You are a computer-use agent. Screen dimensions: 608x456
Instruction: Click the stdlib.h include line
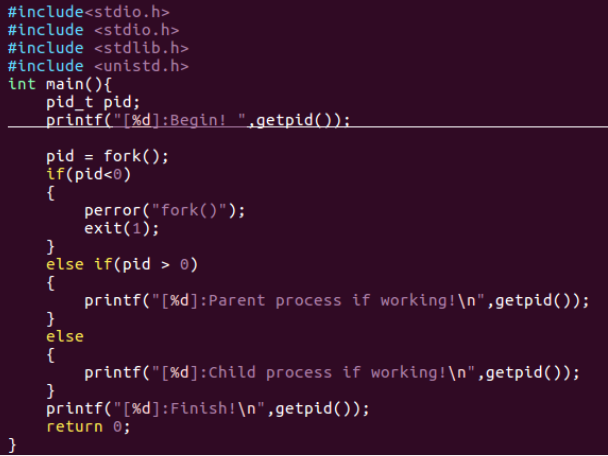(x=98, y=48)
